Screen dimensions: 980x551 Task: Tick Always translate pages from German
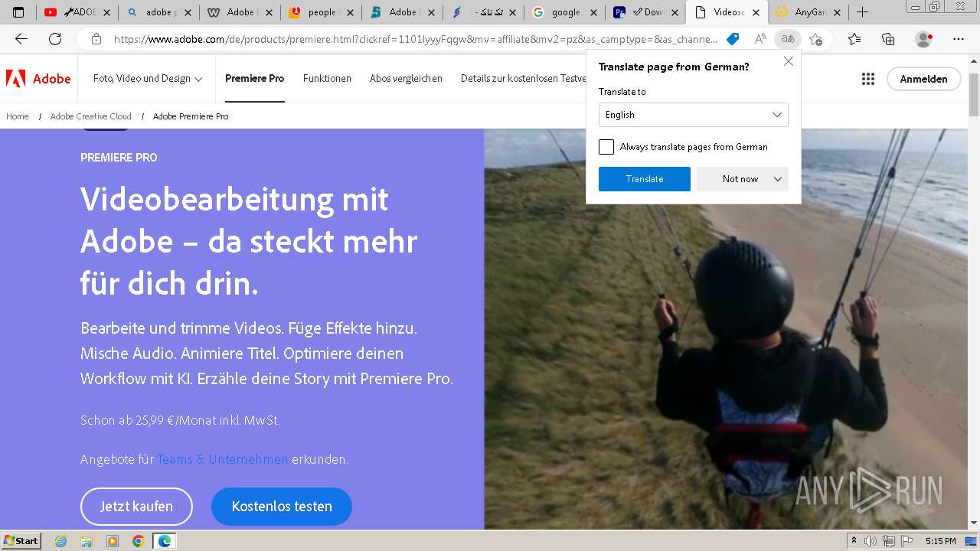tap(606, 147)
